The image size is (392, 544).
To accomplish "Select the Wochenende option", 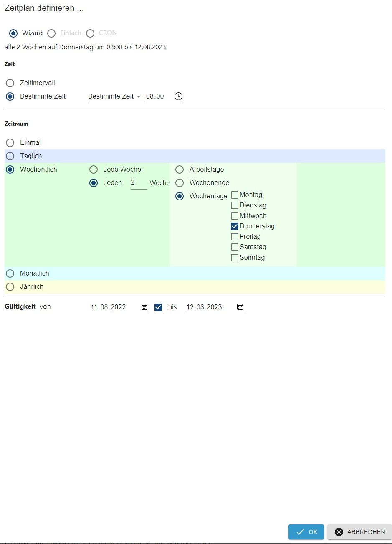I will 180,183.
